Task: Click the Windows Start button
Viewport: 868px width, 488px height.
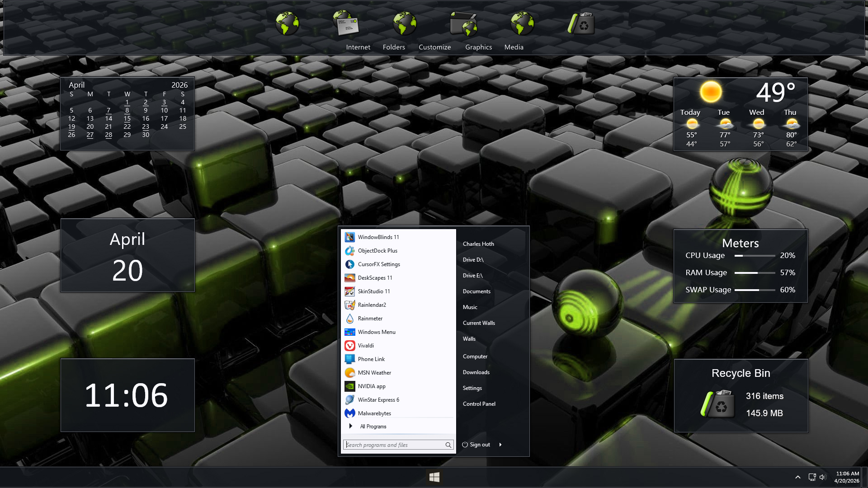Action: (x=434, y=477)
